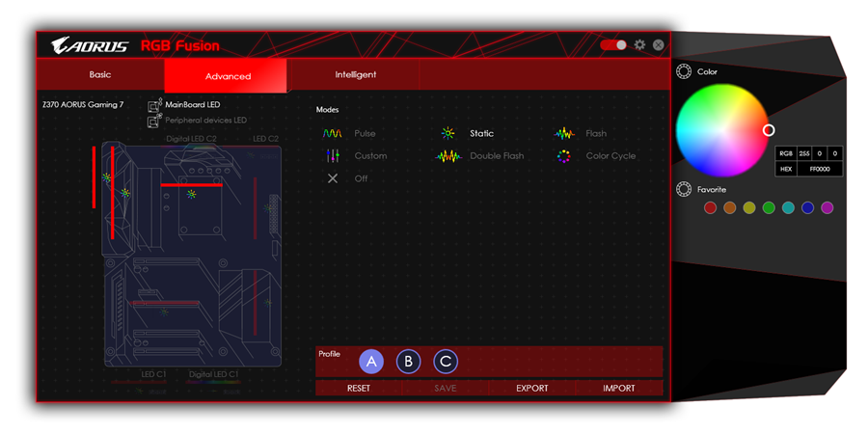The image size is (868, 434).
Task: Select profile B
Action: pos(408,362)
